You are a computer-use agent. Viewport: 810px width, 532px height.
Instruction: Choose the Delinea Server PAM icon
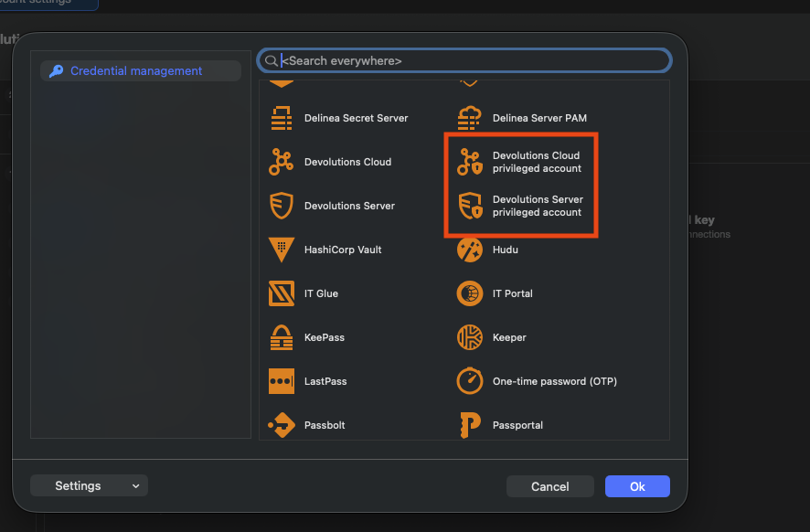point(469,118)
